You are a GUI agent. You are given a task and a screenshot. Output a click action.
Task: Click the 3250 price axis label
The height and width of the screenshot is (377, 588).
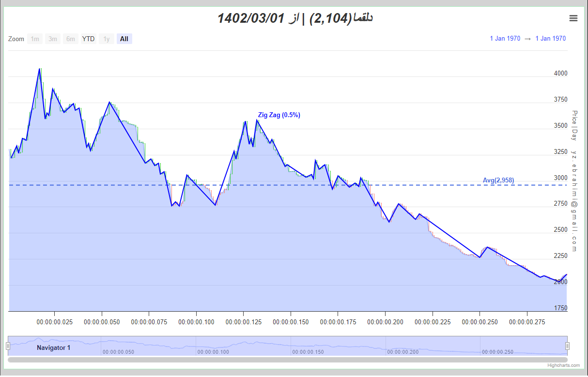561,152
